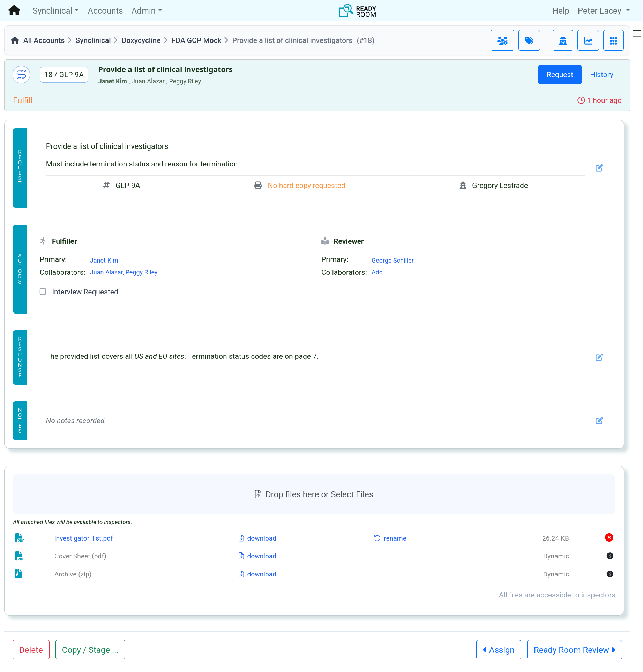Open primary fulfiller Janet Kim
The width and height of the screenshot is (643, 672).
point(104,261)
